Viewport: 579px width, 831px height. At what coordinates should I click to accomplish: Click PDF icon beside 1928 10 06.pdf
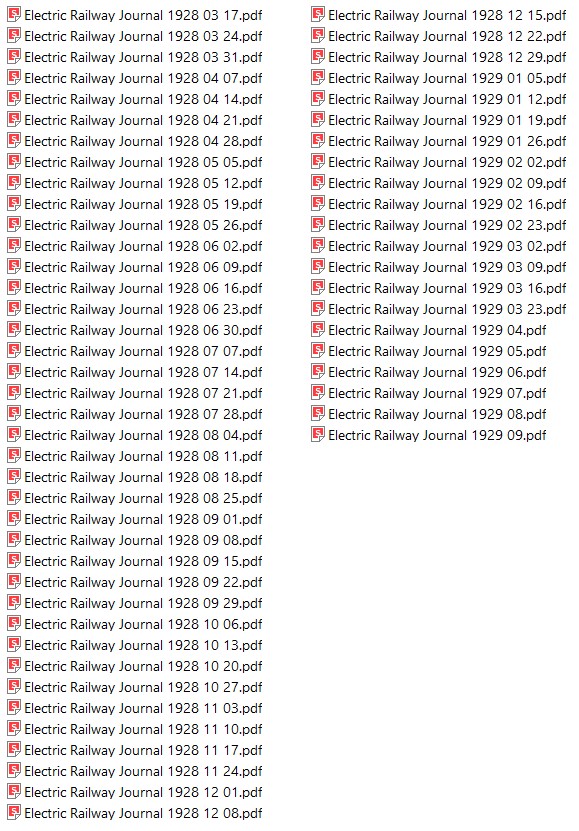tap(14, 623)
